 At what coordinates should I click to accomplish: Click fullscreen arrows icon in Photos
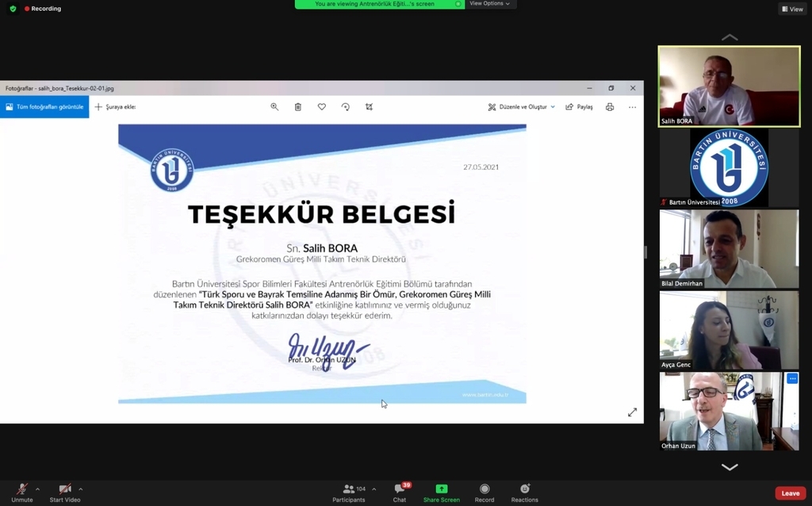[632, 412]
